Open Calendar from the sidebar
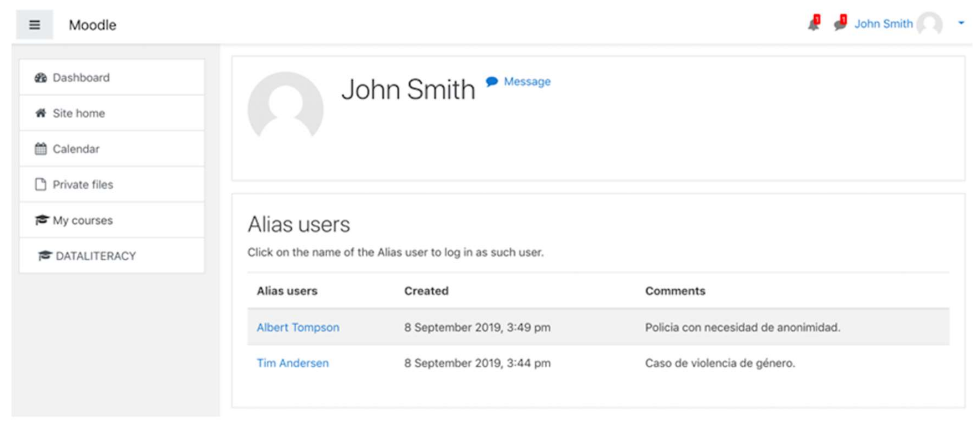This screenshot has height=427, width=980. click(x=112, y=149)
